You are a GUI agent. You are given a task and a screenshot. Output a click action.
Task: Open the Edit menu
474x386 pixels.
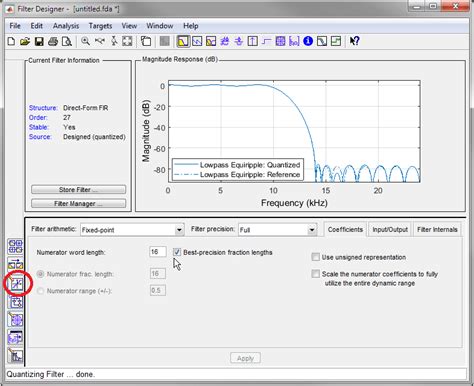coord(37,26)
